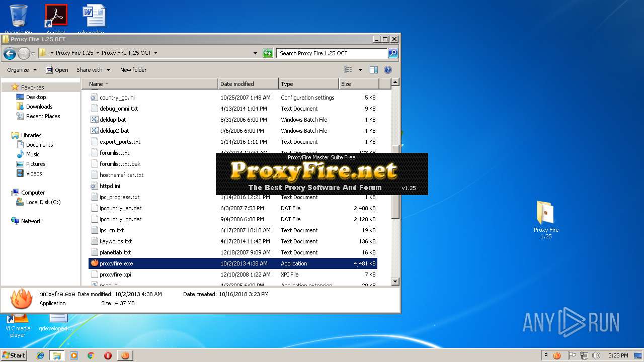
Task: Show the preview pane icon
Action: (x=373, y=70)
